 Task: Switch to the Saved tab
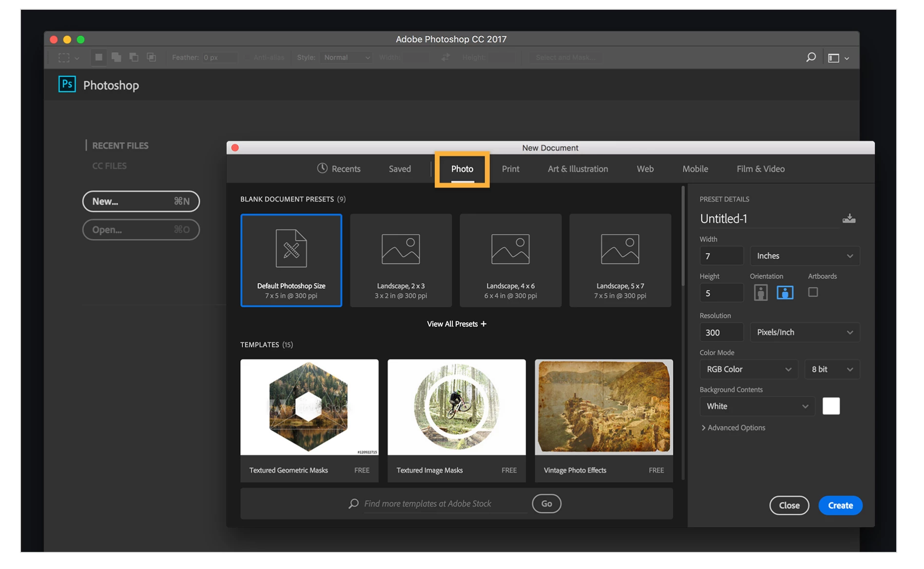tap(400, 169)
